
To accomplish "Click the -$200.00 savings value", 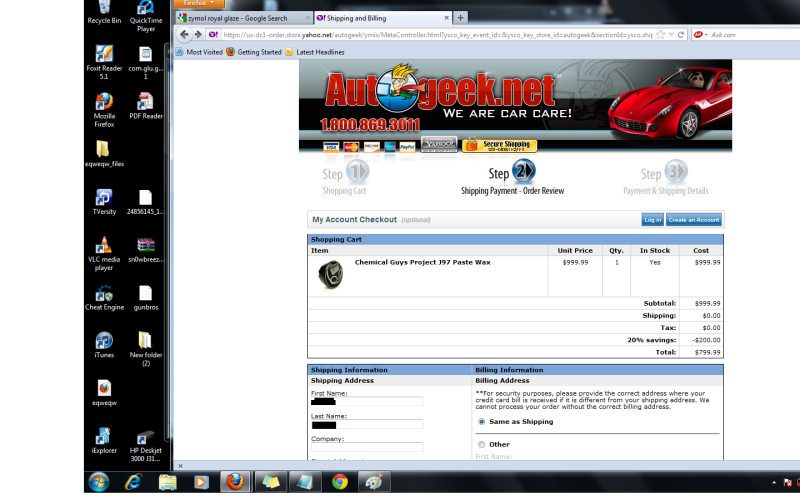I will (706, 340).
